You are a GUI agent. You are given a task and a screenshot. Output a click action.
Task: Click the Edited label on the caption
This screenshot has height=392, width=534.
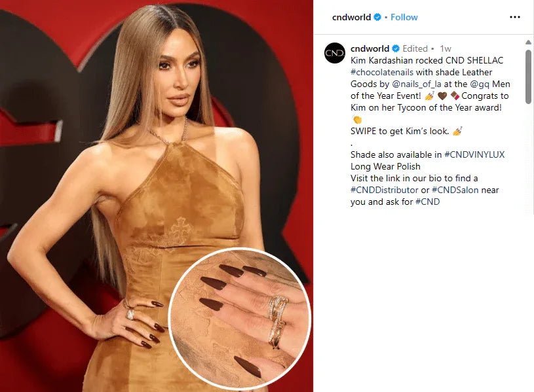(415, 48)
